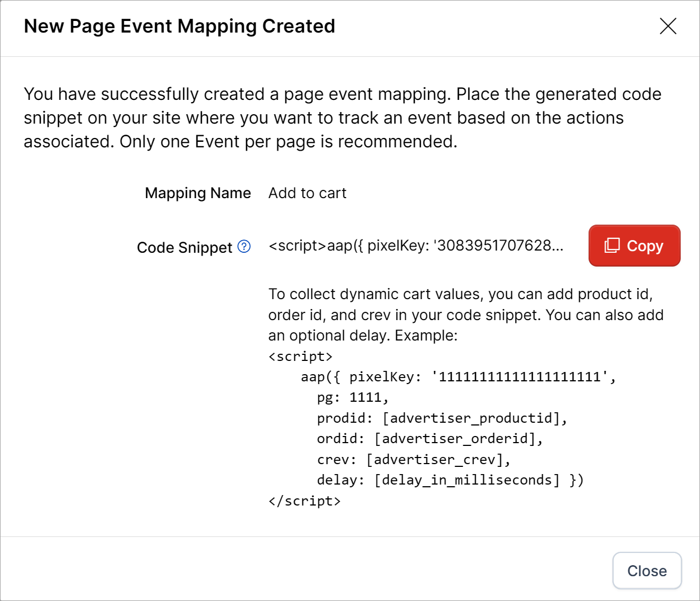Click the truncated code snippet text
Viewport: 700px width, 601px height.
[415, 246]
